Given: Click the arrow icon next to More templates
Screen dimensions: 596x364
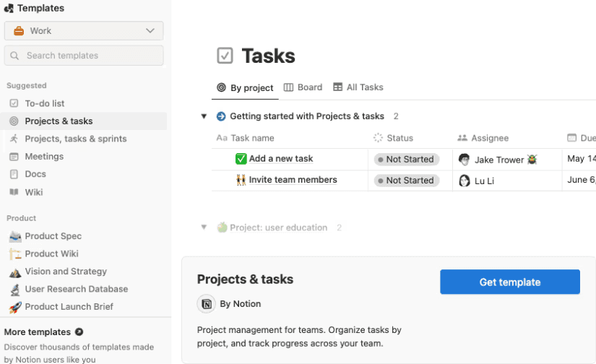Looking at the screenshot, I should (x=79, y=332).
